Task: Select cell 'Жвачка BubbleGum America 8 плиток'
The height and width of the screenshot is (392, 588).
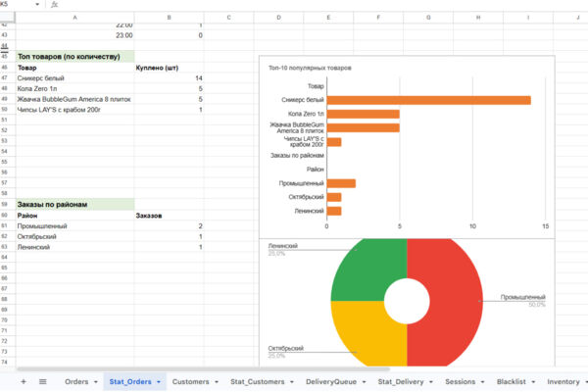Action: 75,99
